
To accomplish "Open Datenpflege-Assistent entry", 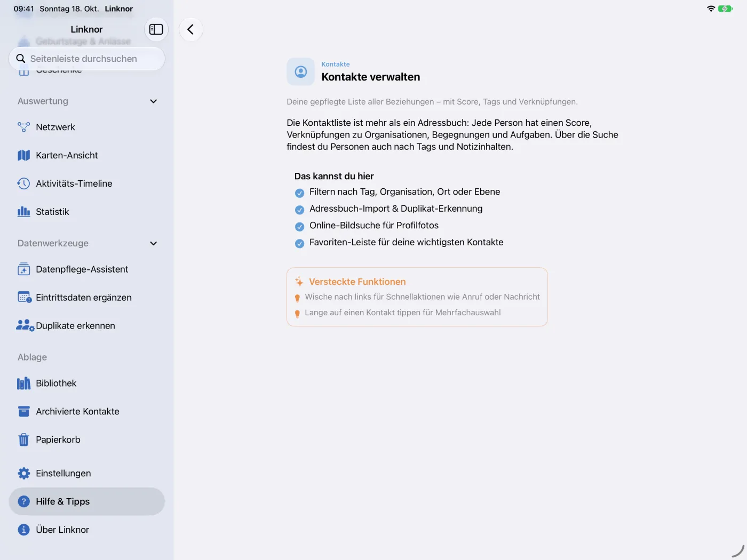I will pyautogui.click(x=87, y=269).
